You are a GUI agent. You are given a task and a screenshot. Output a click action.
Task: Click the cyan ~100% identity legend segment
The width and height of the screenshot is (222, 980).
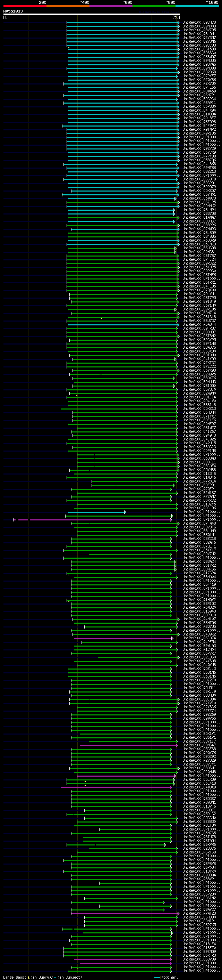coord(197,7)
